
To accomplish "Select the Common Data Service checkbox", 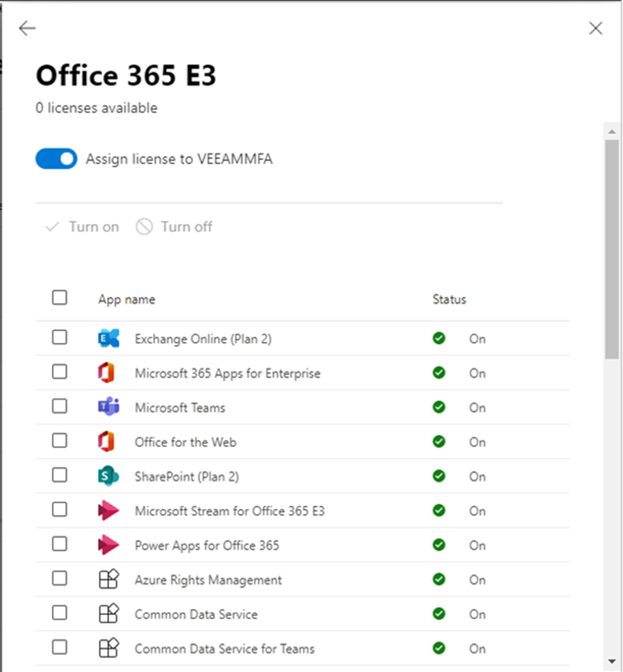I will [59, 613].
